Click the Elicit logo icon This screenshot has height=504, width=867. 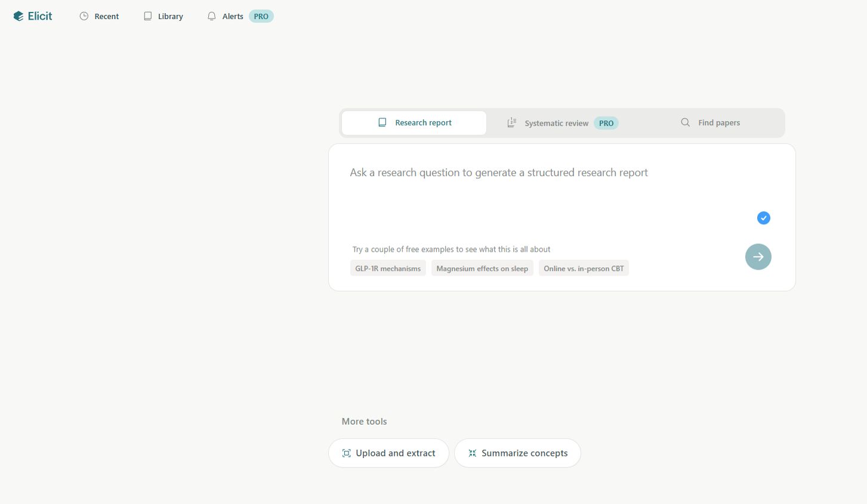(18, 16)
